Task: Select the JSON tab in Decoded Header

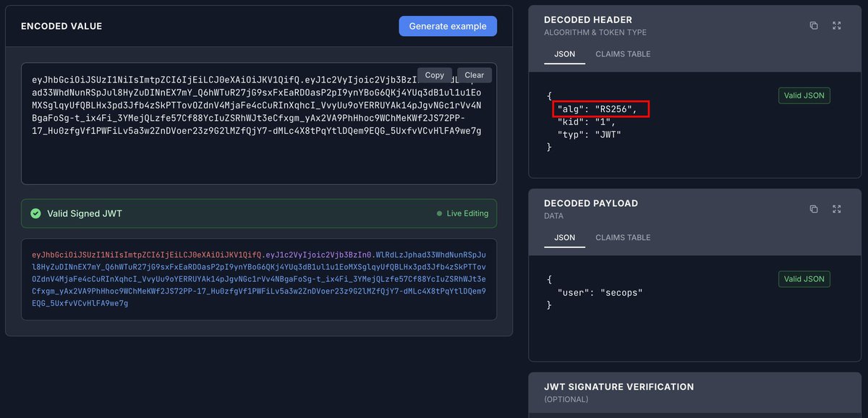Action: [565, 54]
